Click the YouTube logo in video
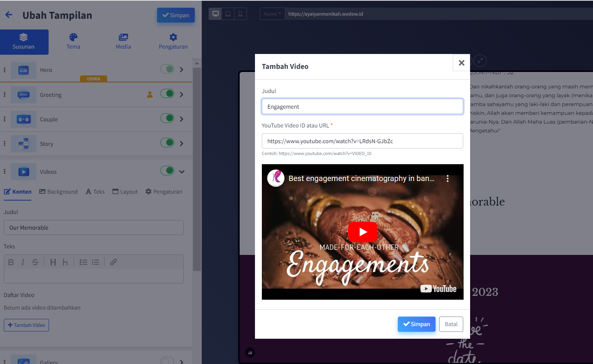Viewport: 593px width, 364px height. tap(438, 289)
